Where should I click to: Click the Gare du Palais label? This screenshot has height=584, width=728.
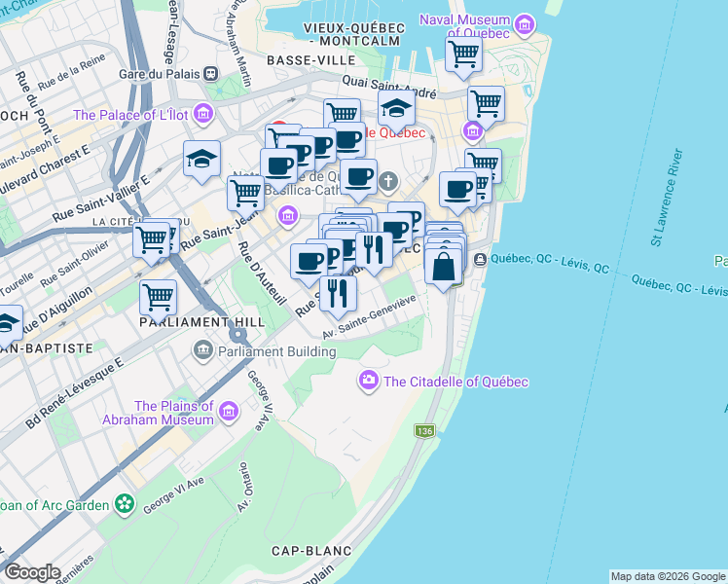160,74
